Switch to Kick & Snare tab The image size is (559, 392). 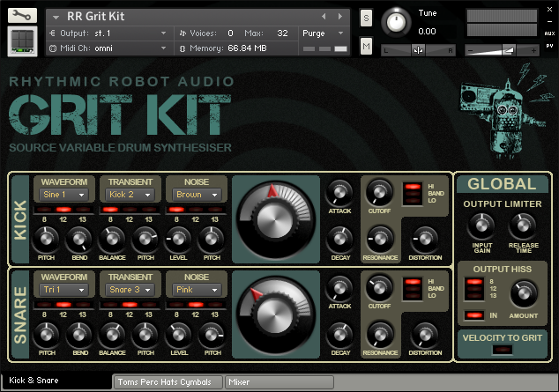(x=57, y=381)
